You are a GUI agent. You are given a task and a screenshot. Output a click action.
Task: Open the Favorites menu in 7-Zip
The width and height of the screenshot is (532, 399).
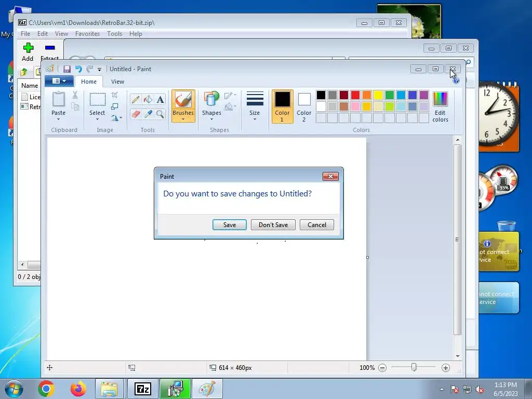pos(87,34)
